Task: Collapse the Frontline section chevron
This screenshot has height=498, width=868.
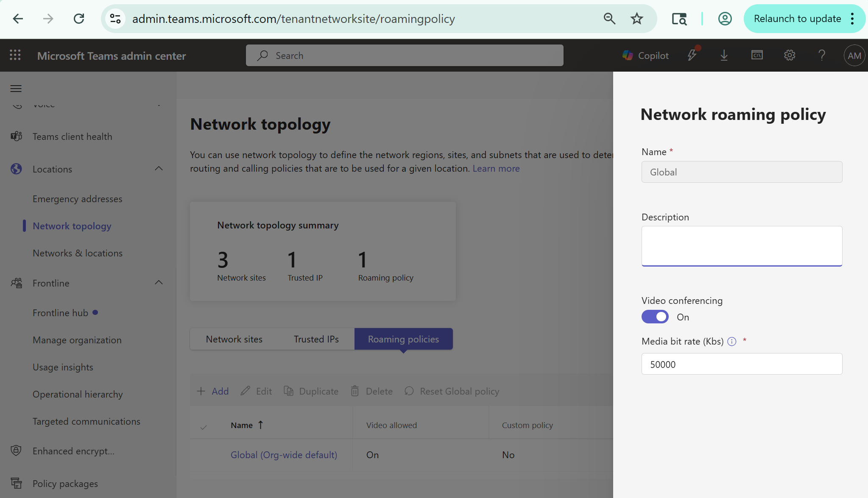Action: [159, 283]
